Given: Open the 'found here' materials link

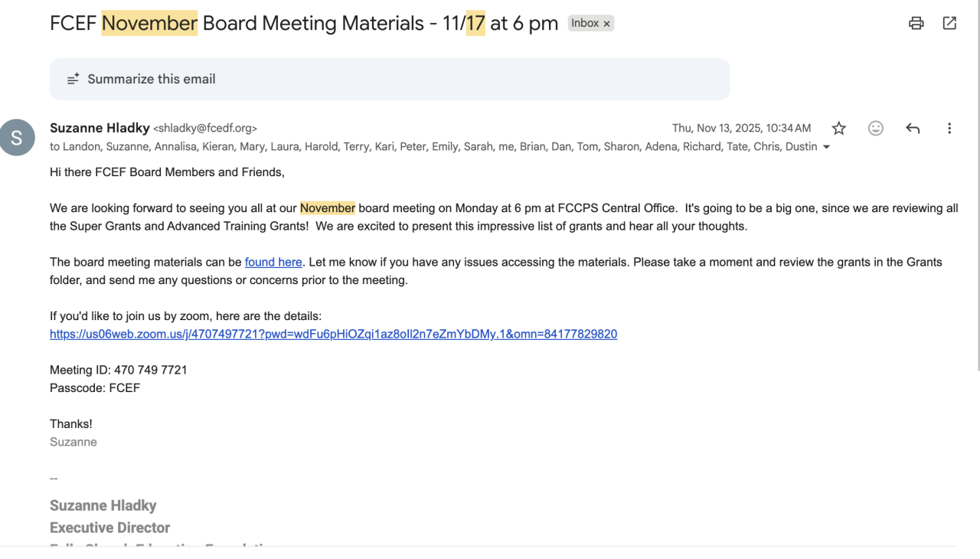Looking at the screenshot, I should pos(273,262).
